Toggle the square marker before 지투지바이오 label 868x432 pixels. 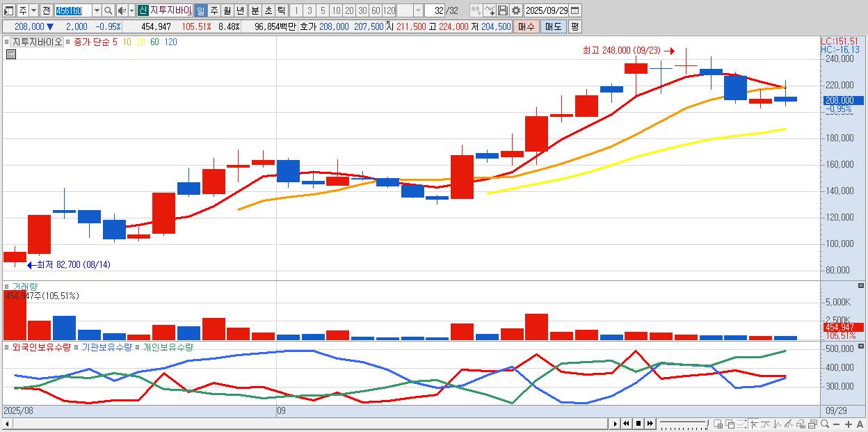[7, 42]
